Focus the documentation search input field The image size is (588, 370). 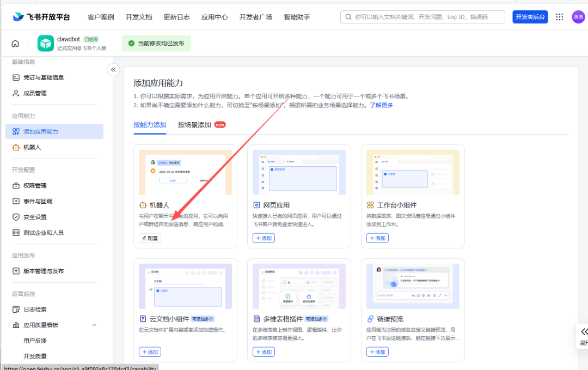[422, 17]
